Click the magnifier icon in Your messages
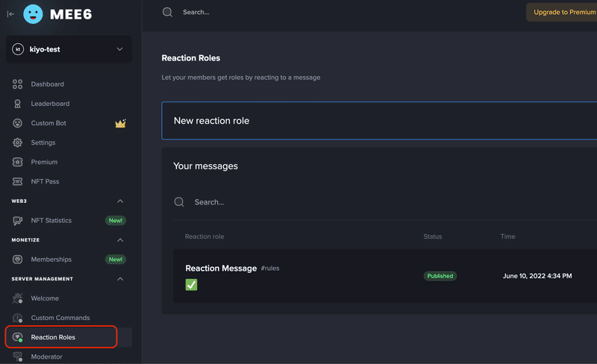Screen dimensions: 597x364 point(179,202)
